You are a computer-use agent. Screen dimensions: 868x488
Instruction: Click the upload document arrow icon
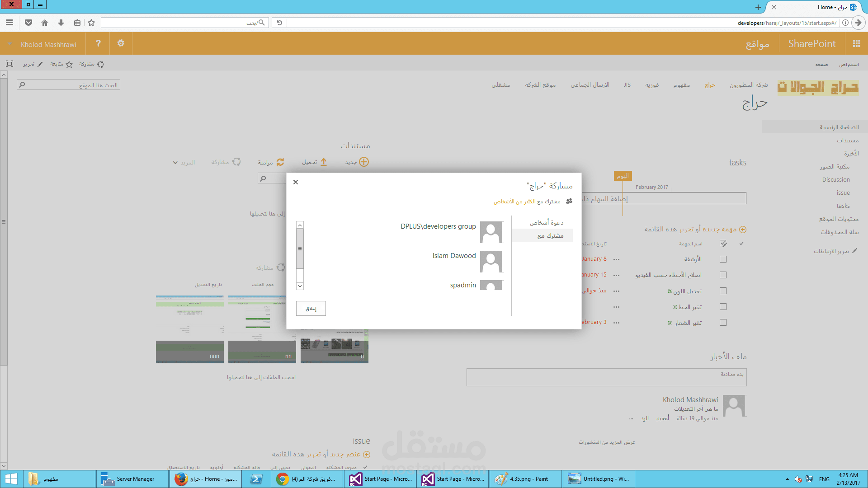coord(324,162)
